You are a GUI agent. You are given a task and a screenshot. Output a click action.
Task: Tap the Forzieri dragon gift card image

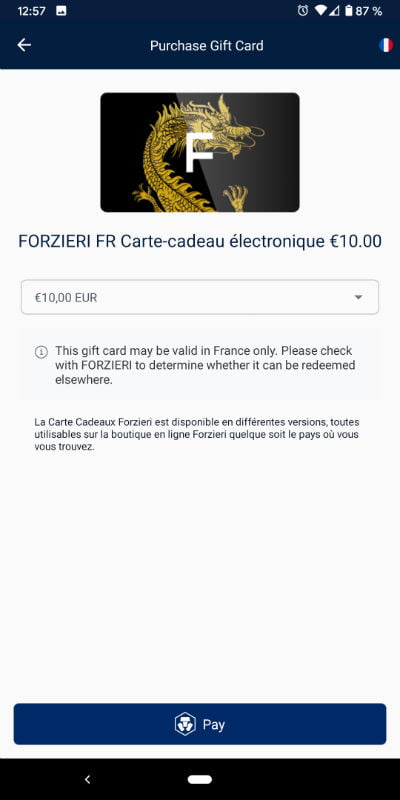[x=200, y=152]
